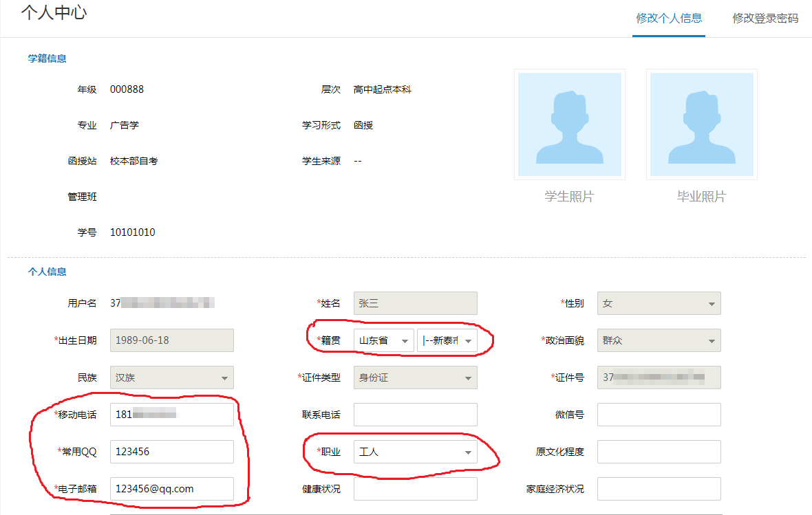Click the 常用QQ input field
This screenshot has height=515, width=812.
click(171, 452)
